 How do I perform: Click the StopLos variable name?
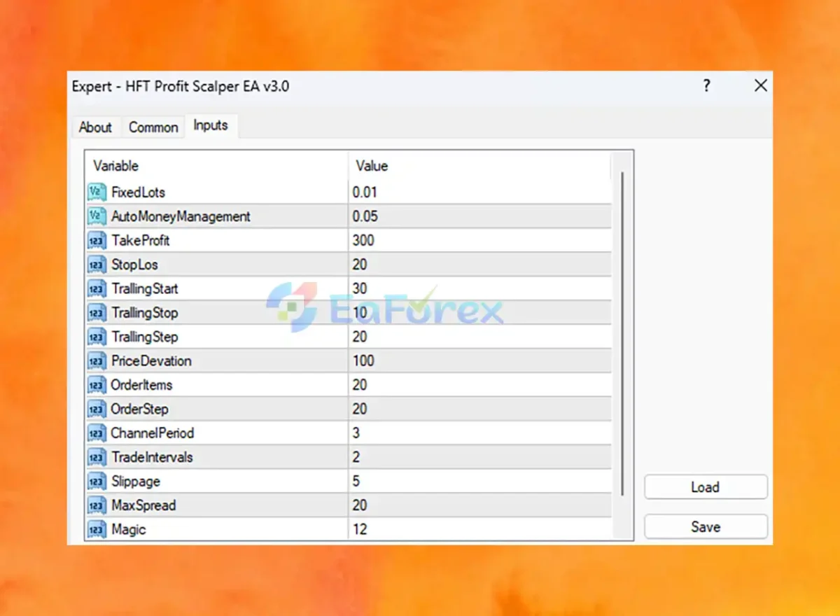click(135, 265)
